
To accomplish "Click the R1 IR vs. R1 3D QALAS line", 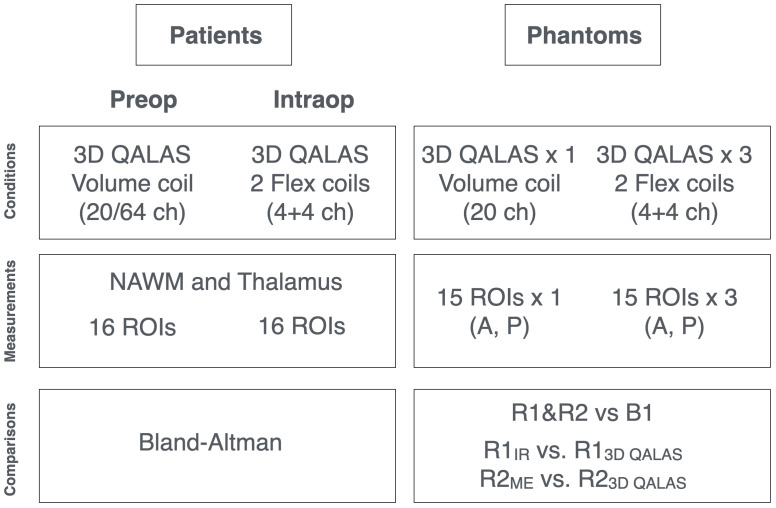I will [x=582, y=451].
